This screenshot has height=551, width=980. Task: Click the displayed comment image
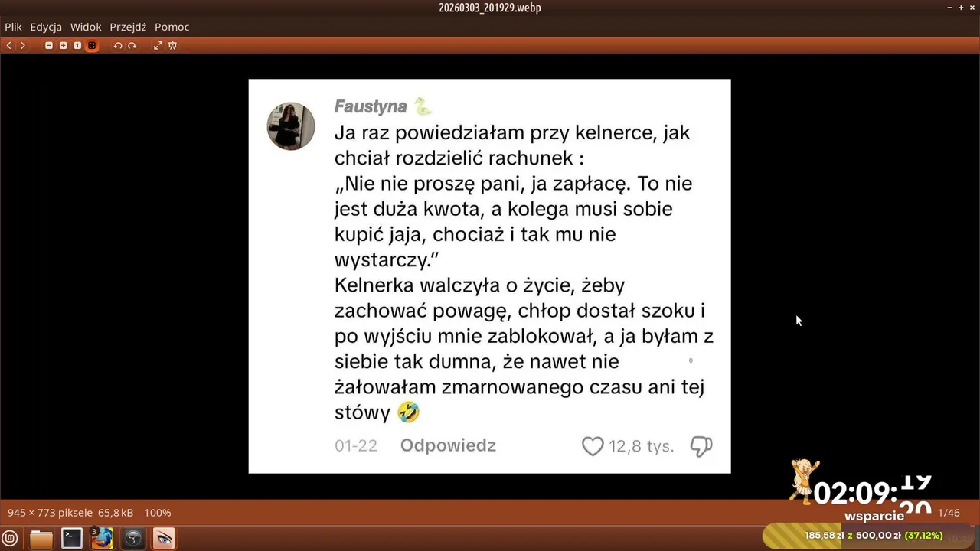point(489,276)
